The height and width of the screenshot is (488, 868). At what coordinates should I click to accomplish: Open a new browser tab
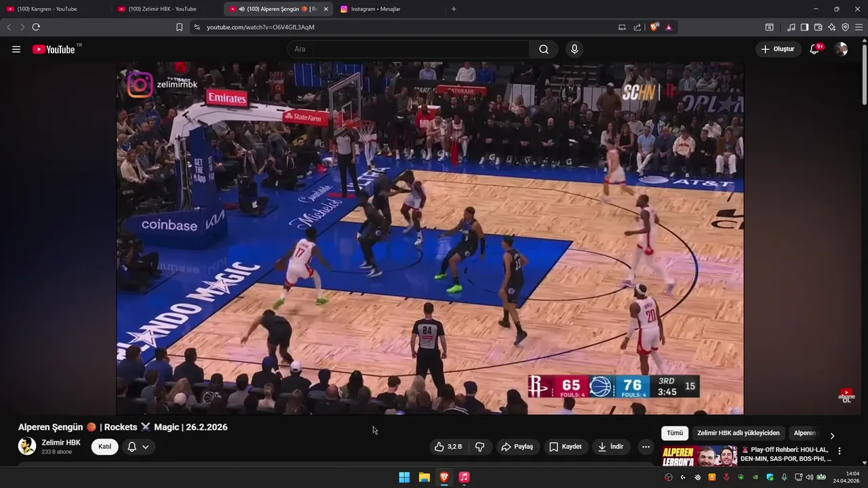pos(454,9)
